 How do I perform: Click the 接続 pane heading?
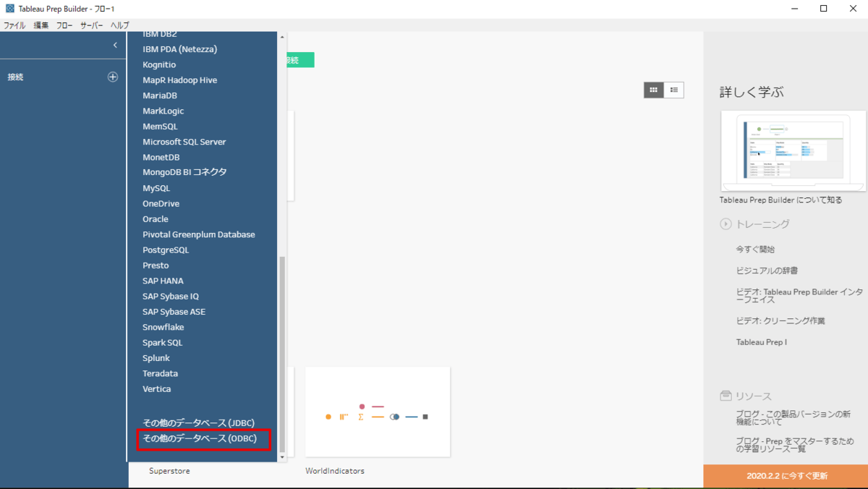15,77
